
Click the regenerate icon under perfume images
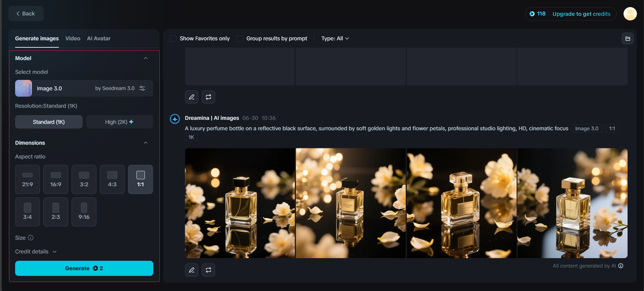tap(208, 270)
